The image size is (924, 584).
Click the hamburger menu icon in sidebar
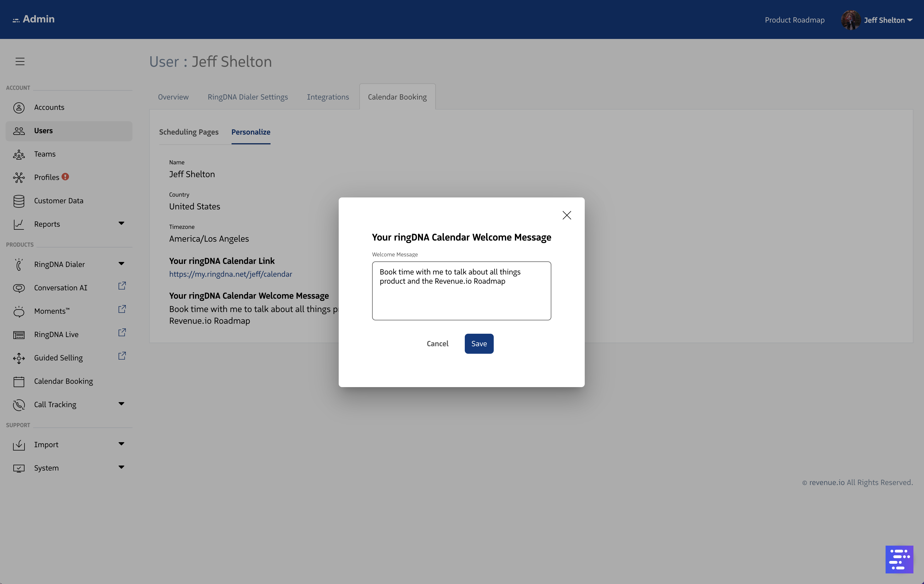point(20,61)
